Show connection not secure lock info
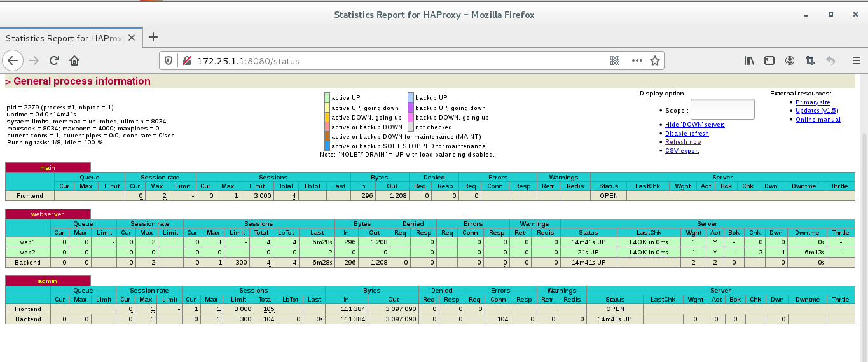Image resolution: width=868 pixels, height=362 pixels. tap(186, 61)
